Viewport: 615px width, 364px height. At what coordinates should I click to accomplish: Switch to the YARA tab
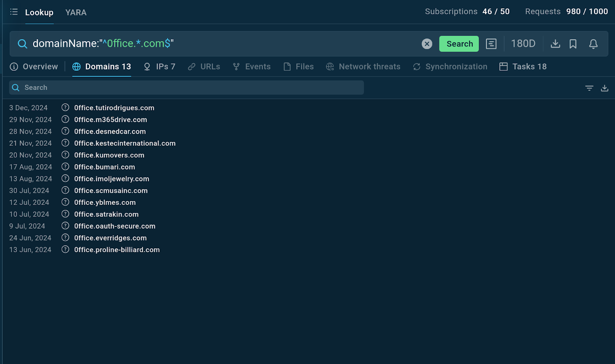pos(76,12)
